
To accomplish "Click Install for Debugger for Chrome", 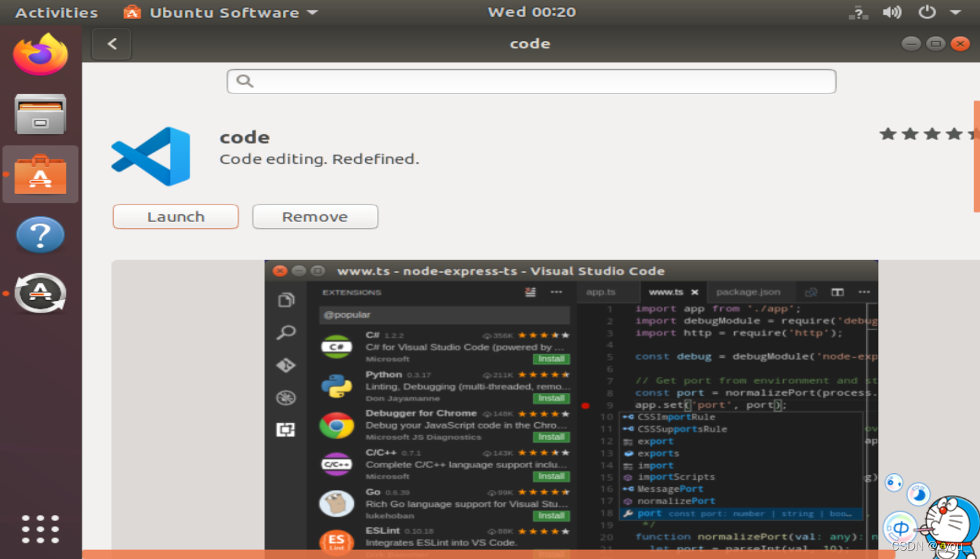I will [x=551, y=437].
